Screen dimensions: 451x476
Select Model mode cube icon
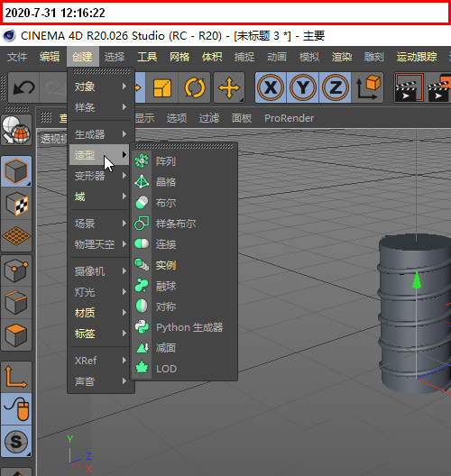[16, 171]
